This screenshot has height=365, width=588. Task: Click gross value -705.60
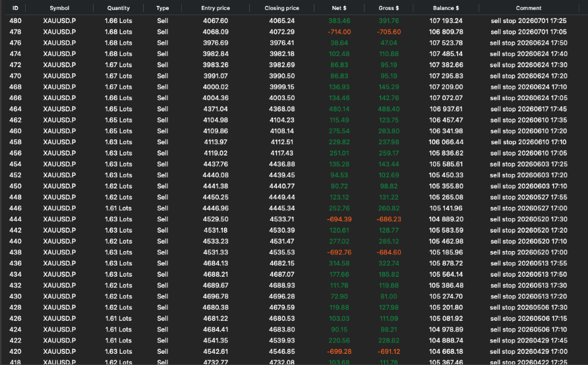click(x=388, y=32)
